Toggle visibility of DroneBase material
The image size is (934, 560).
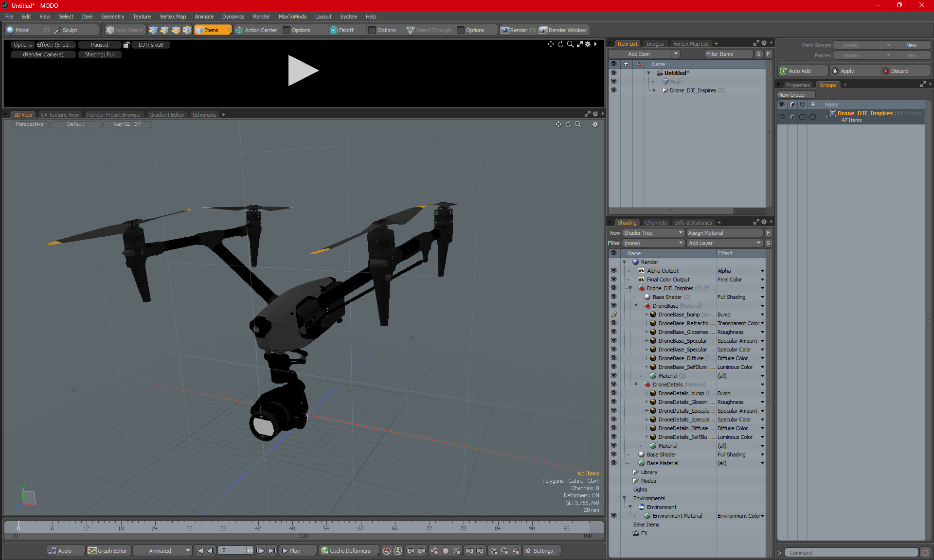point(613,306)
